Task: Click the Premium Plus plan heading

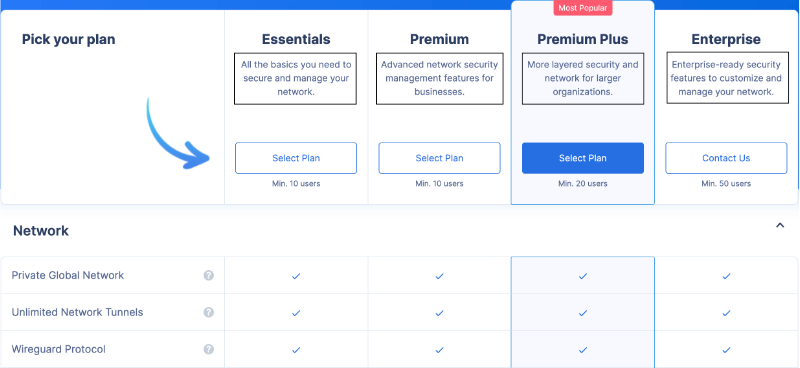Action: pyautogui.click(x=583, y=39)
